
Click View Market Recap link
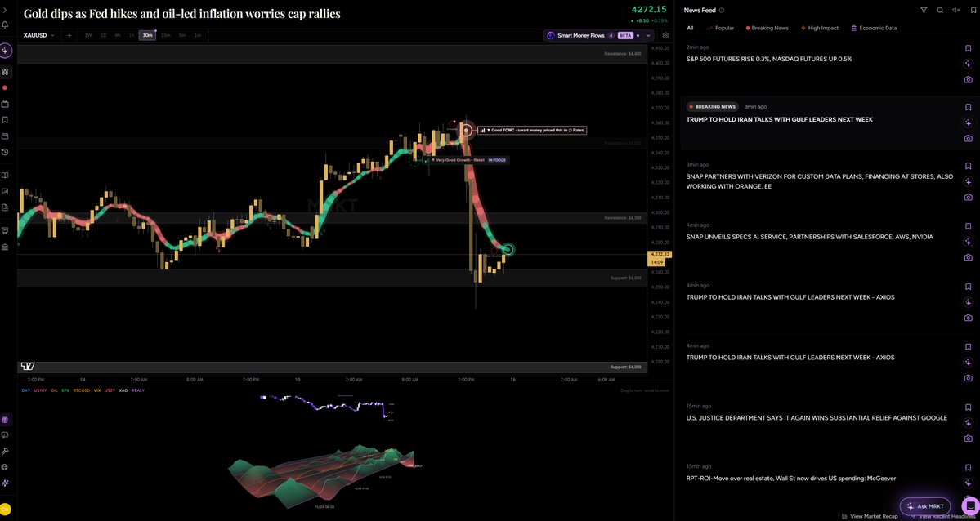tap(870, 517)
